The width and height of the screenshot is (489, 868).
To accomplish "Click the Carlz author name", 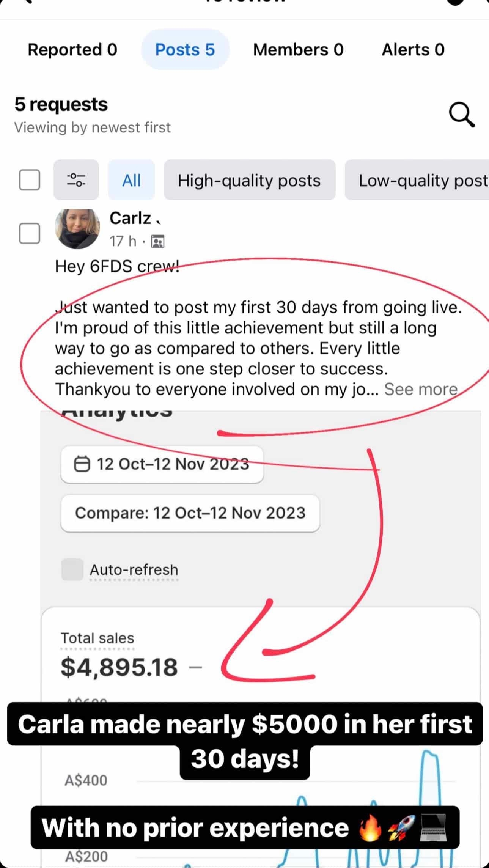I will point(131,219).
